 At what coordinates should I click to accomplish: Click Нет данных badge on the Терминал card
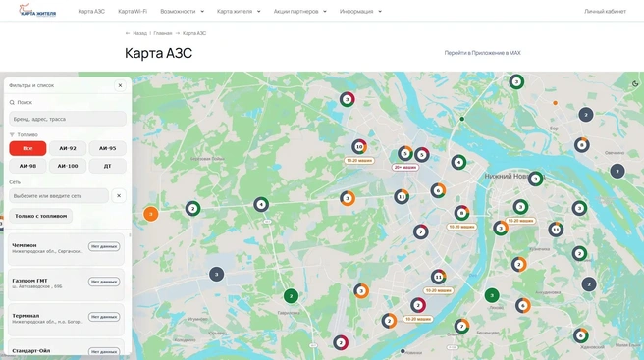(104, 317)
